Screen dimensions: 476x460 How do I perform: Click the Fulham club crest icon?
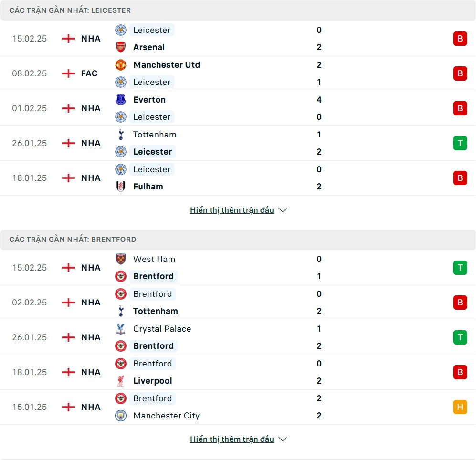[121, 187]
